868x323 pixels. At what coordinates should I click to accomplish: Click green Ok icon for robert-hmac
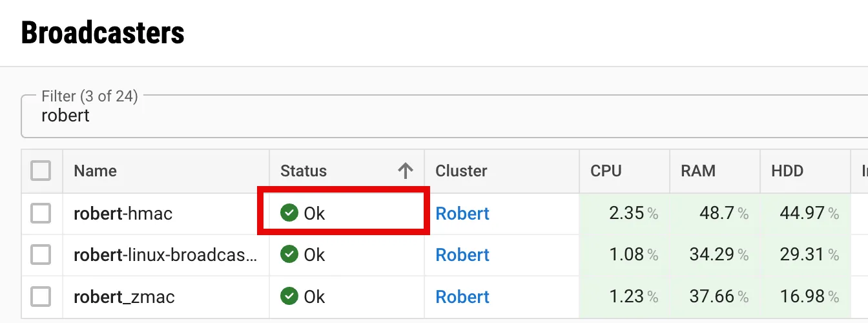coord(289,213)
